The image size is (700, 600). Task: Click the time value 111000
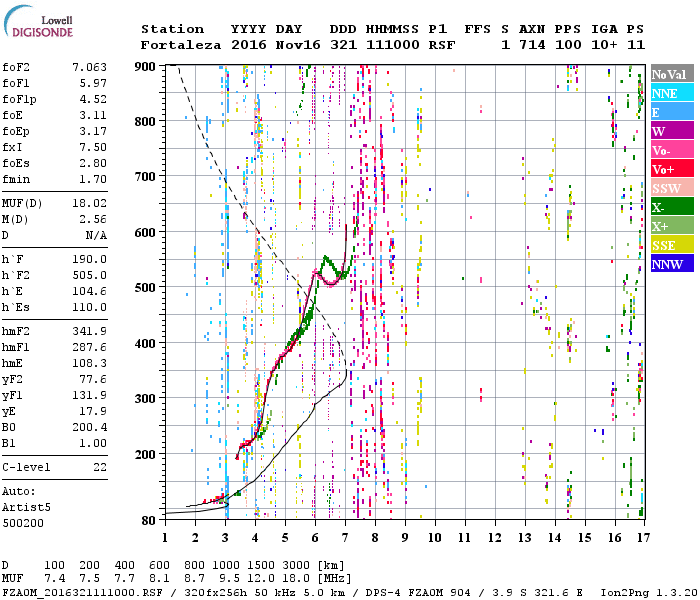pos(393,45)
